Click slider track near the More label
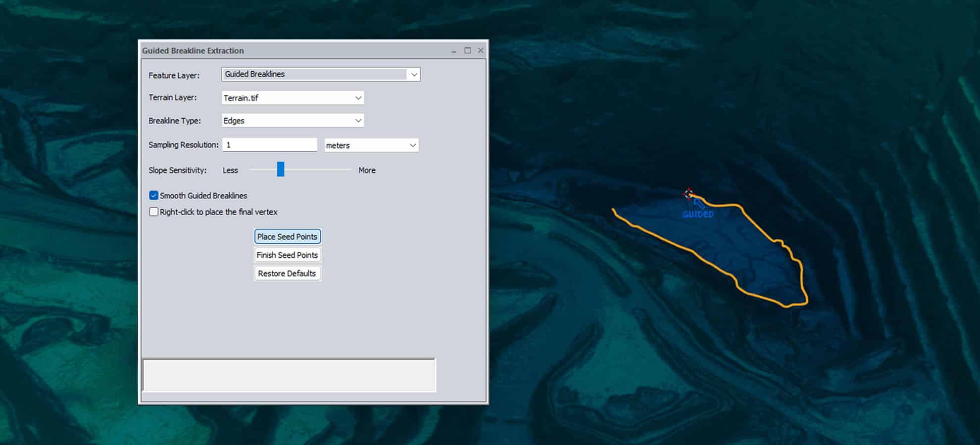980x445 pixels. (x=344, y=170)
